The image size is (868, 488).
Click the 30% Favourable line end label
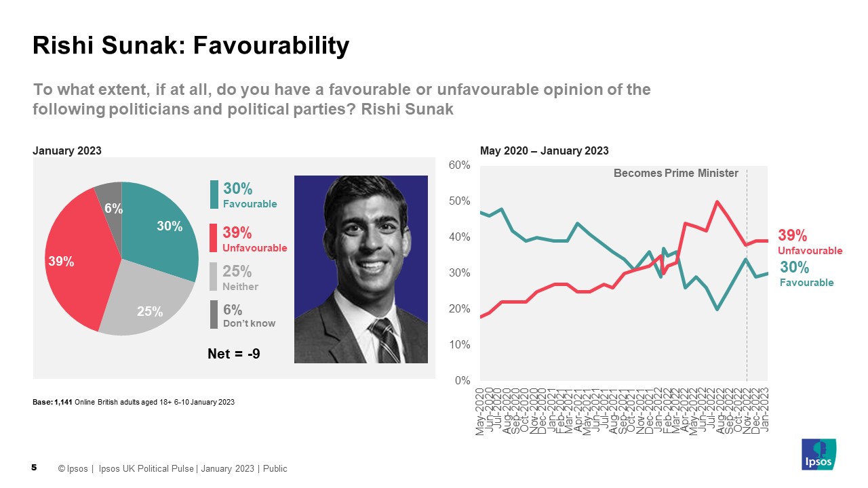tap(807, 273)
